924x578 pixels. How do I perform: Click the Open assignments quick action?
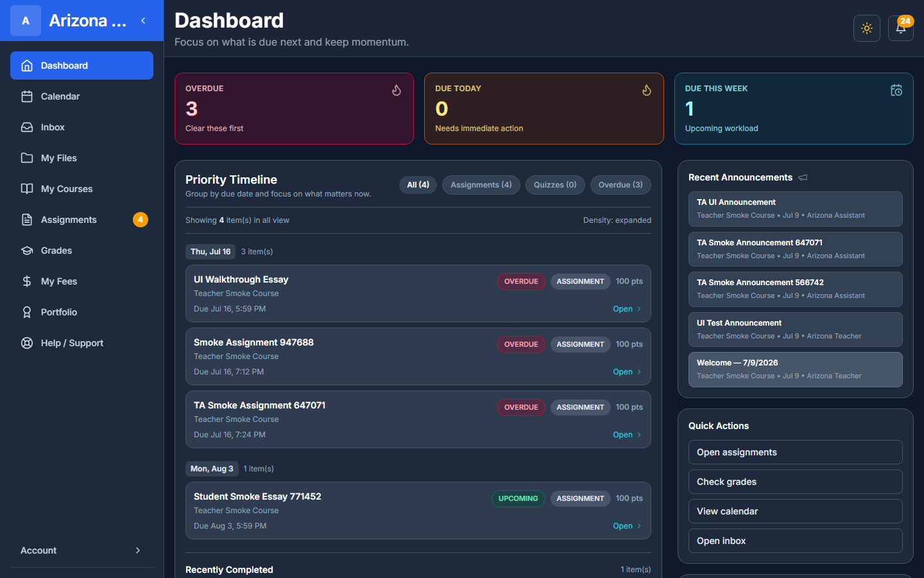[x=796, y=452]
